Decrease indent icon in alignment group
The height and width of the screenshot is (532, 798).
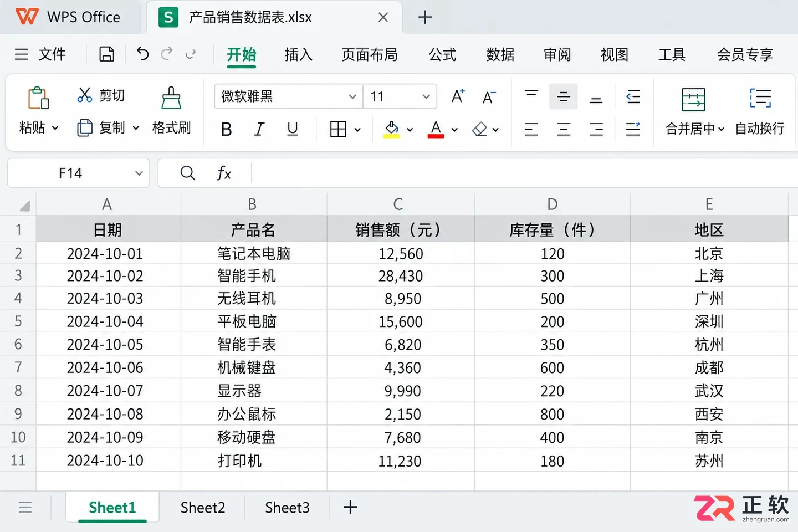tap(633, 96)
